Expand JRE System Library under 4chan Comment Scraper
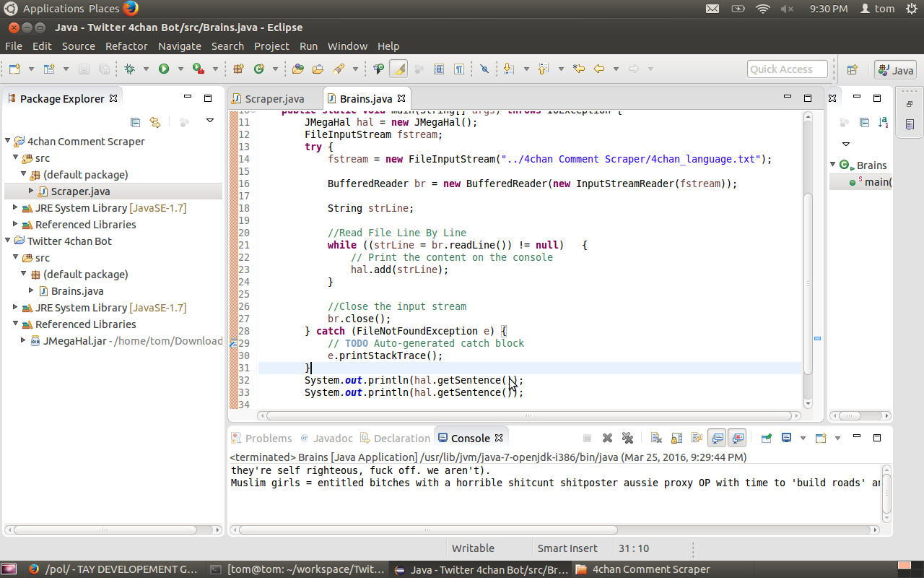924x578 pixels. [16, 207]
